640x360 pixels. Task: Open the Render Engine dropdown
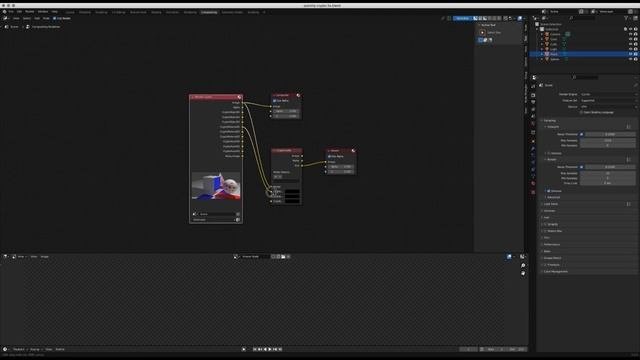[608, 94]
